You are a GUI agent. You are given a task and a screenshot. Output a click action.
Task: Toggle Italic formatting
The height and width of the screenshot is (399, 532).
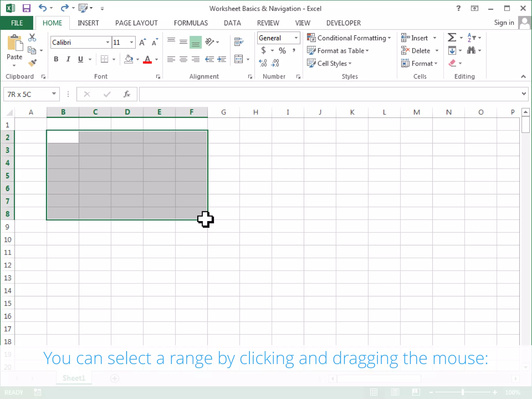68,59
